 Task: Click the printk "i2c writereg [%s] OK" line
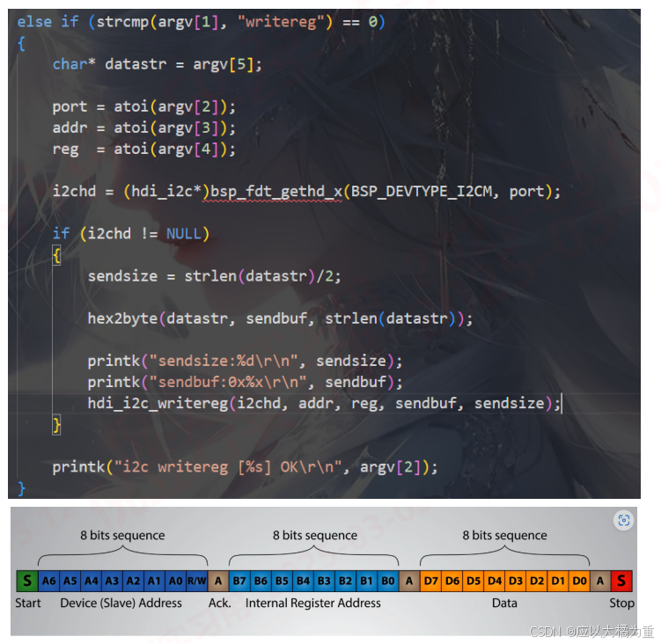point(245,467)
